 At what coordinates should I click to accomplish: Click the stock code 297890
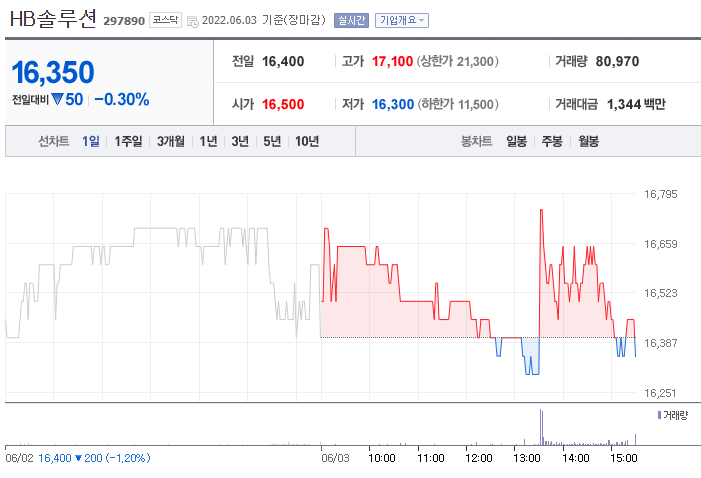click(x=124, y=21)
